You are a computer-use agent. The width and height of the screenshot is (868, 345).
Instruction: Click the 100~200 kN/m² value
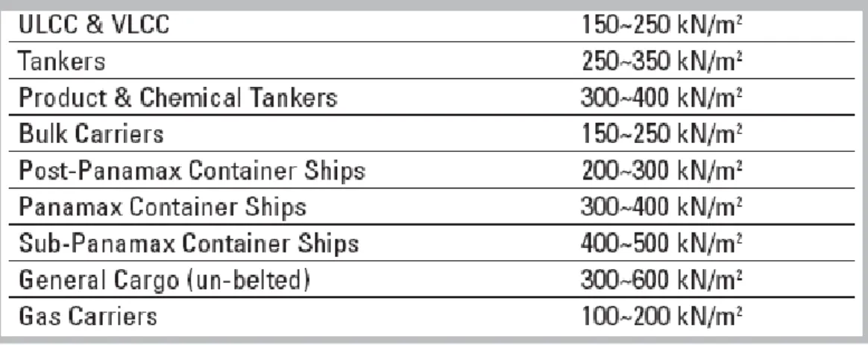point(661,317)
